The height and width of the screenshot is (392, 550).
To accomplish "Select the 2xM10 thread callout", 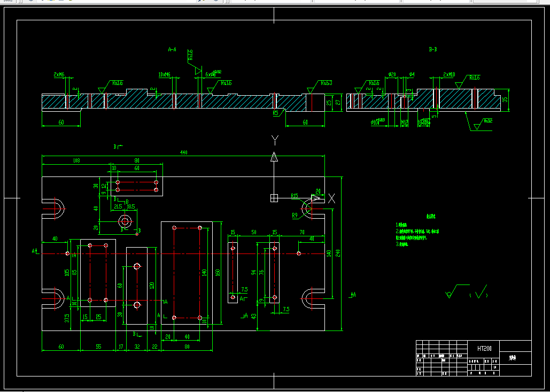I will (x=449, y=75).
